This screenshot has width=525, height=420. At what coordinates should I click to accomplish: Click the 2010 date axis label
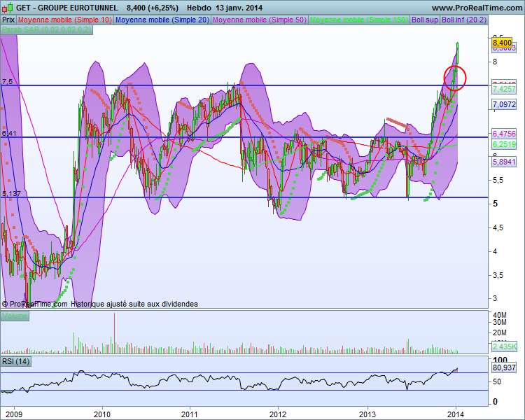(x=102, y=414)
